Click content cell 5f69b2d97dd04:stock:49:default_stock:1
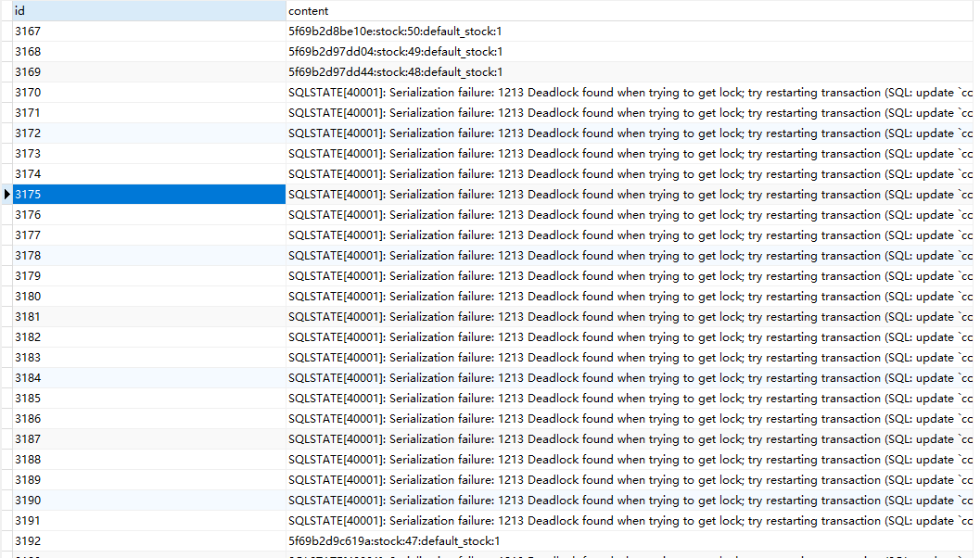 pos(630,52)
